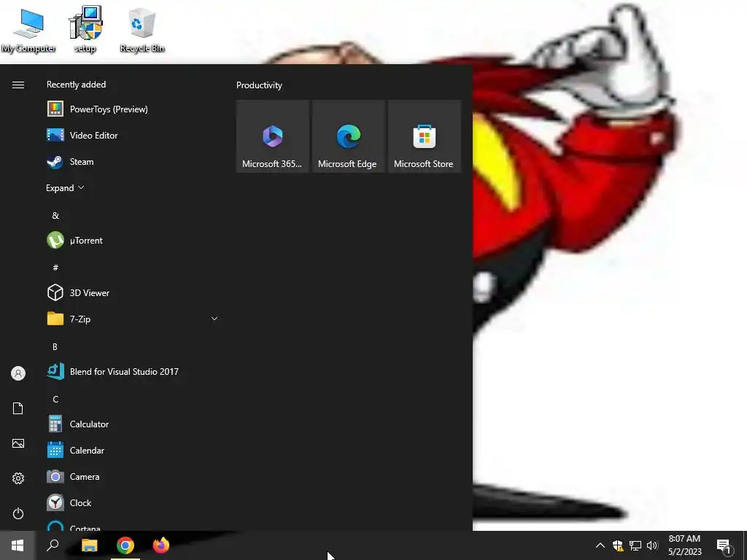Open File Explorer from the taskbar
747x560 pixels.
(x=89, y=545)
